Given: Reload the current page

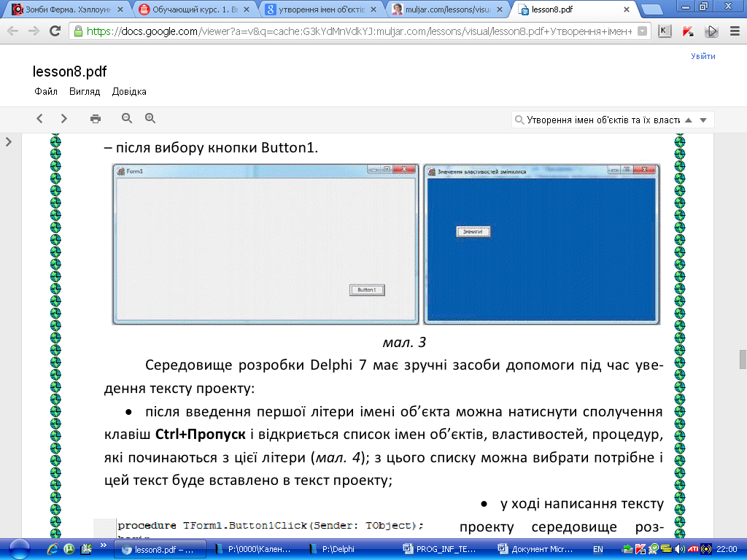Looking at the screenshot, I should tap(55, 31).
